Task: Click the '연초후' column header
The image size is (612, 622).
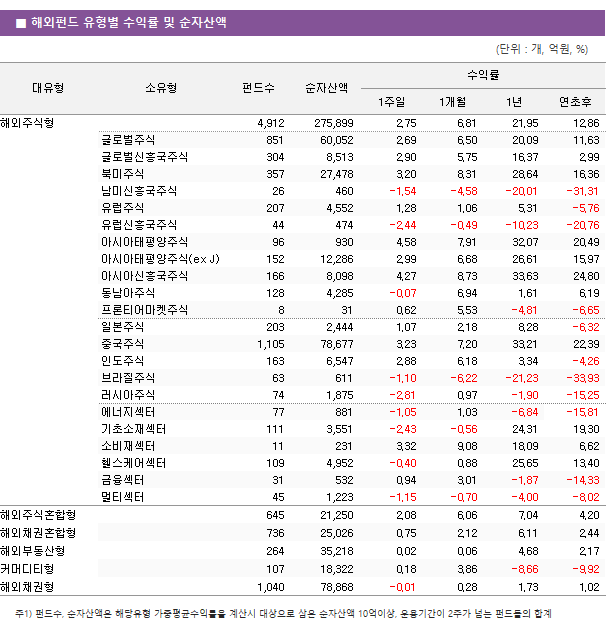Action: [575, 102]
